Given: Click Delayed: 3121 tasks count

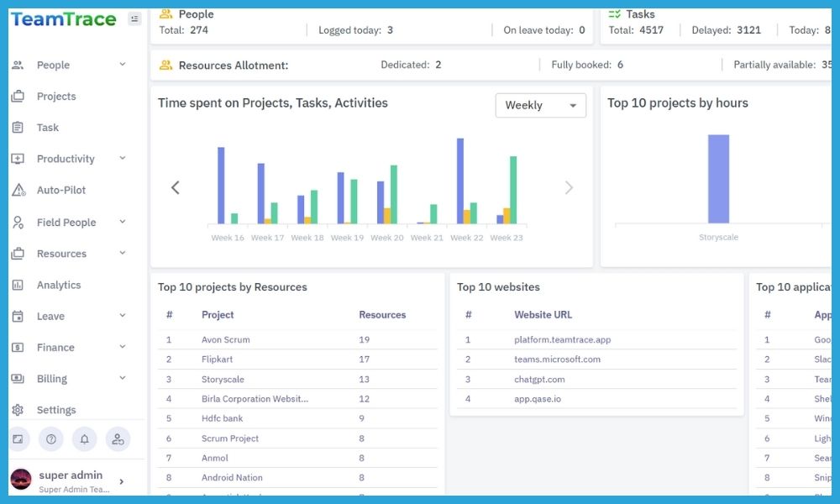Looking at the screenshot, I should [726, 30].
